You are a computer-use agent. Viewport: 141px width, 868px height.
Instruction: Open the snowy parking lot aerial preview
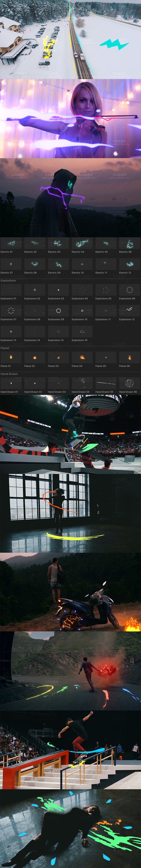pos(70,39)
